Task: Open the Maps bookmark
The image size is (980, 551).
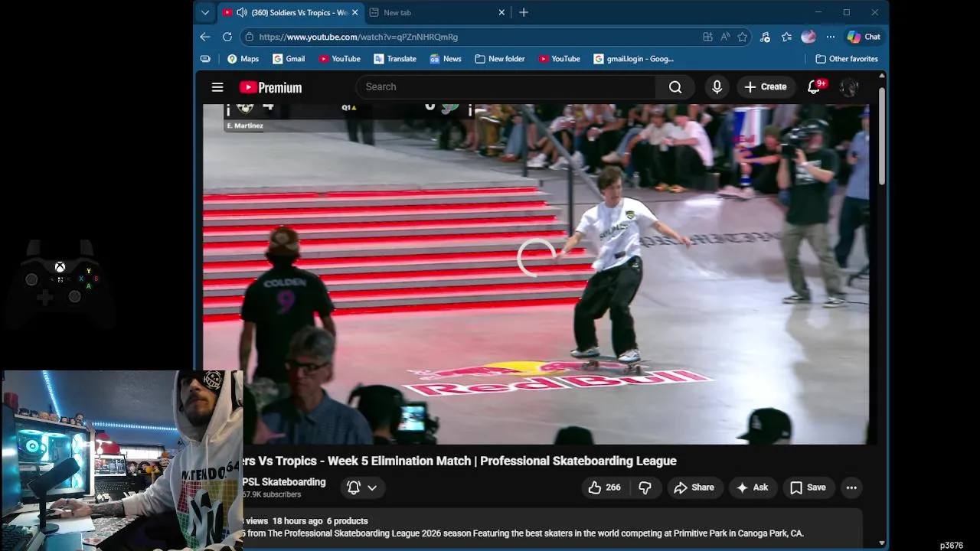Action: point(243,59)
